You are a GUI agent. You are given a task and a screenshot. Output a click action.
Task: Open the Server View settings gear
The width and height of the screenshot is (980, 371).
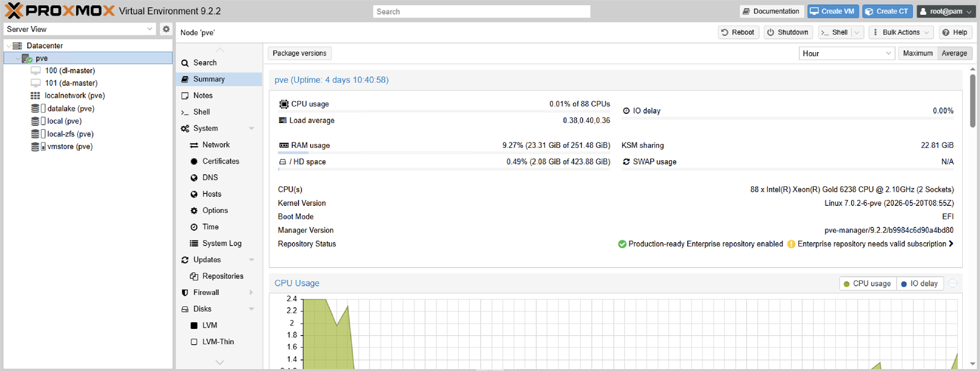click(x=166, y=29)
